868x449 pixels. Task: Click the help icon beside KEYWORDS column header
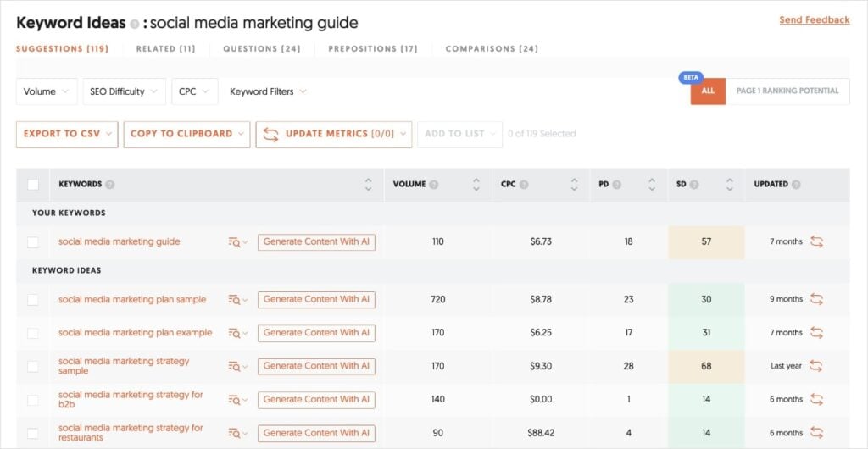click(x=109, y=185)
